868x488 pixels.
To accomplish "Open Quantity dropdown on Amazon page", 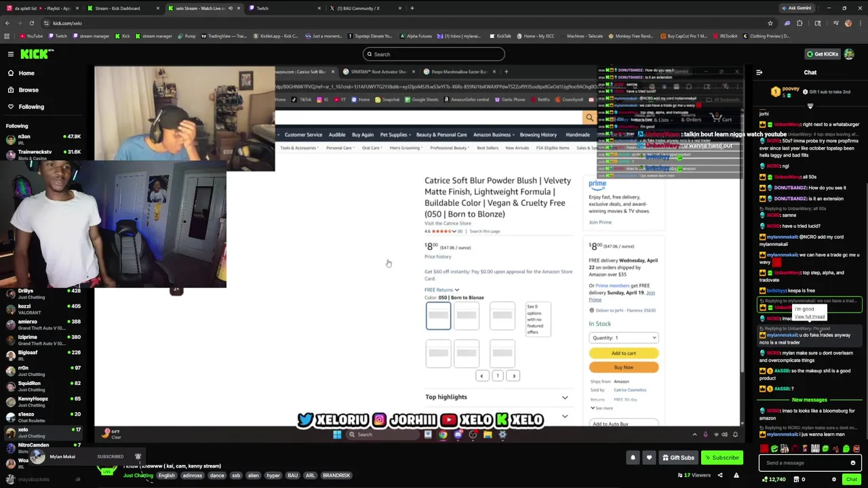I will (623, 338).
